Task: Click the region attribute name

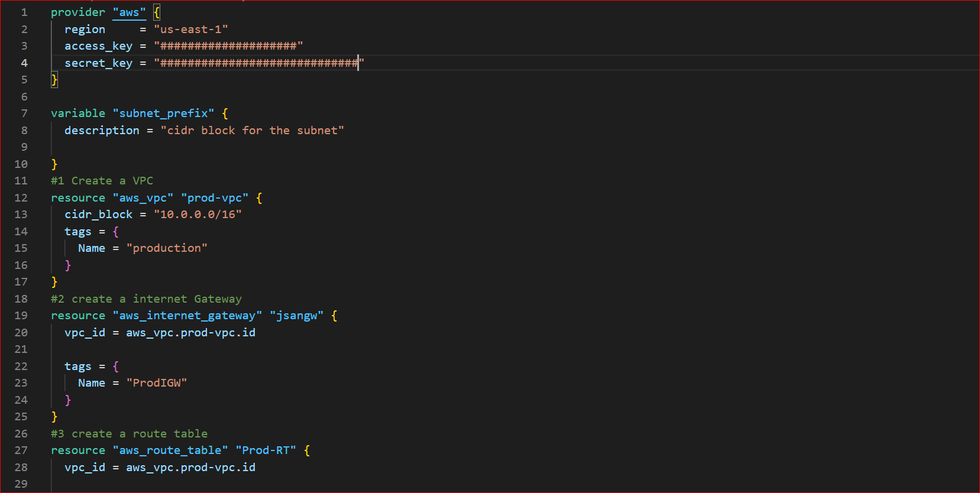Action: 85,29
